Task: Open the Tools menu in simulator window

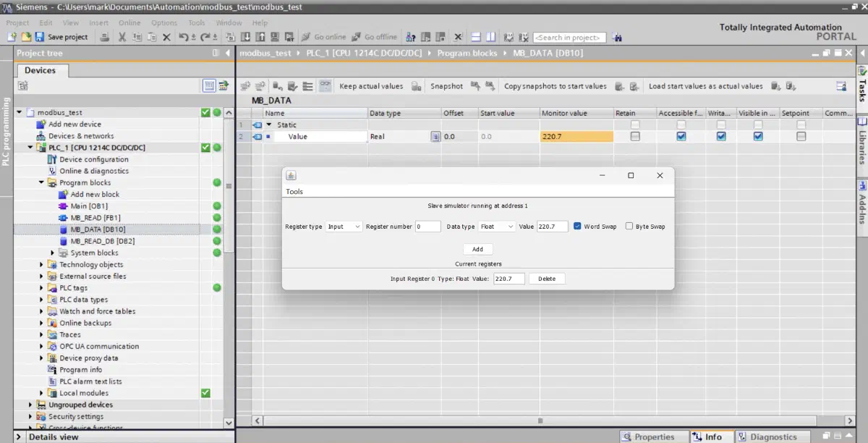Action: pyautogui.click(x=294, y=192)
